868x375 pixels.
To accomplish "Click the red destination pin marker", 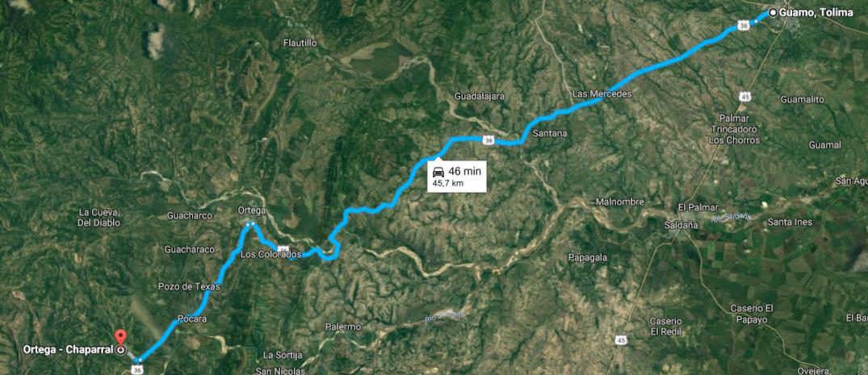I will (x=120, y=337).
